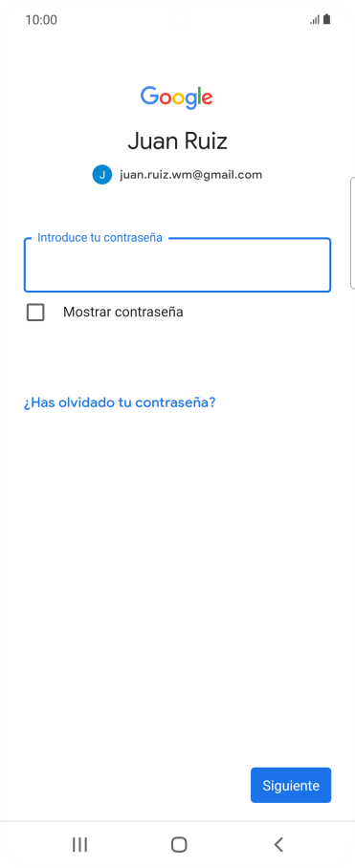Tap the Introduce tu contraseña floating label
The image size is (355, 868).
100,238
